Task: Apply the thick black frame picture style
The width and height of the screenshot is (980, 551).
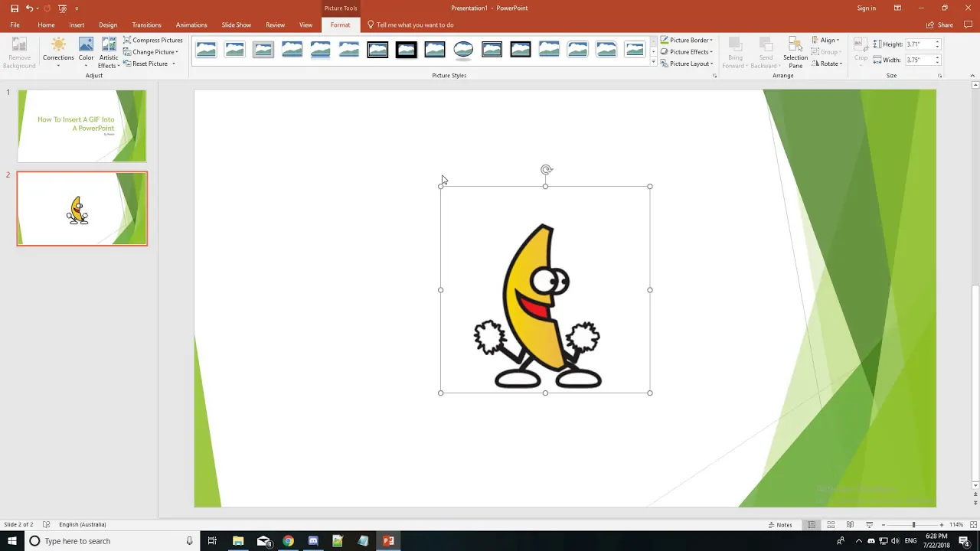Action: pyautogui.click(x=406, y=50)
